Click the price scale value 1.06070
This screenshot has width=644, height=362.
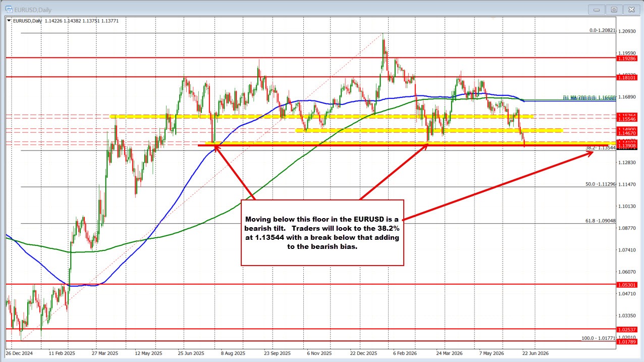pos(628,272)
